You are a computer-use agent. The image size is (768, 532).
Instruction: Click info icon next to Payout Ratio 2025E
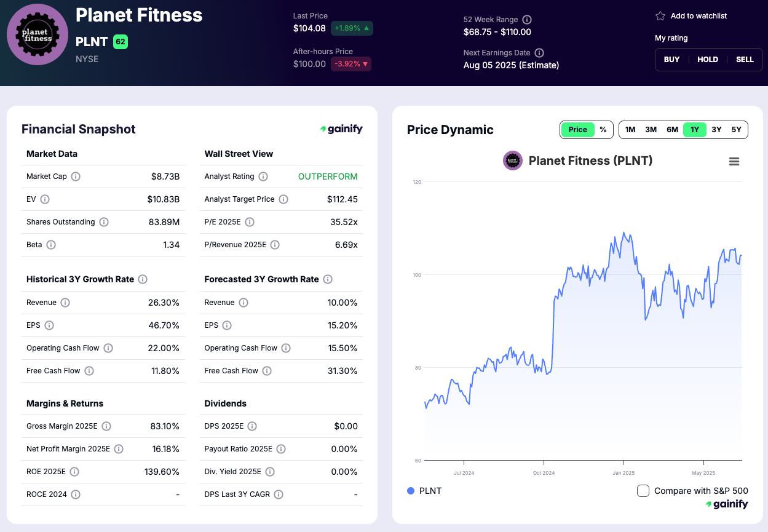281,449
